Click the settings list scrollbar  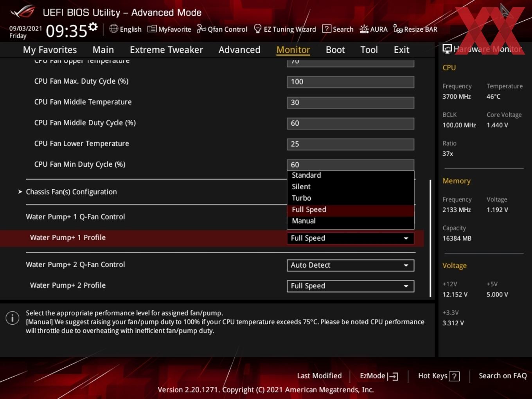pos(431,238)
